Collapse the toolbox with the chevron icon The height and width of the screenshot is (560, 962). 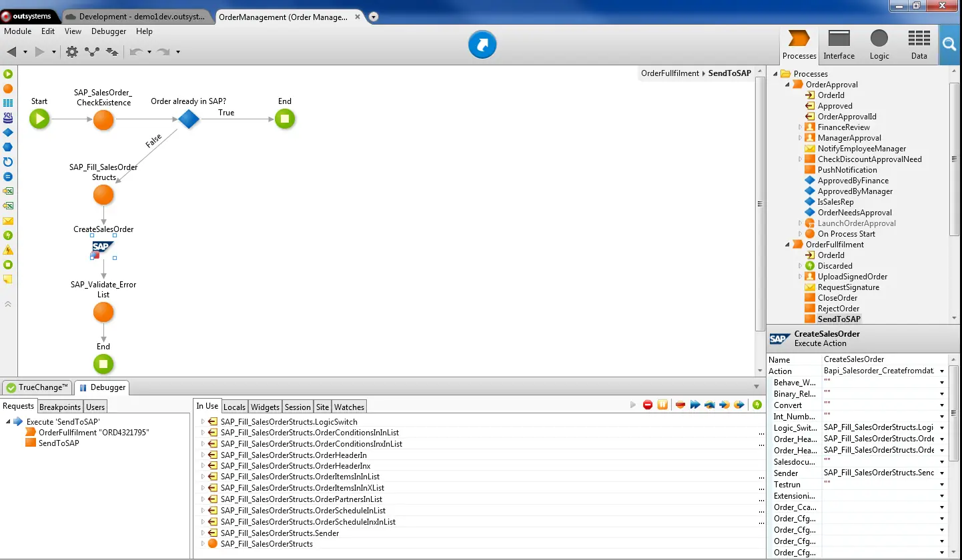[8, 304]
